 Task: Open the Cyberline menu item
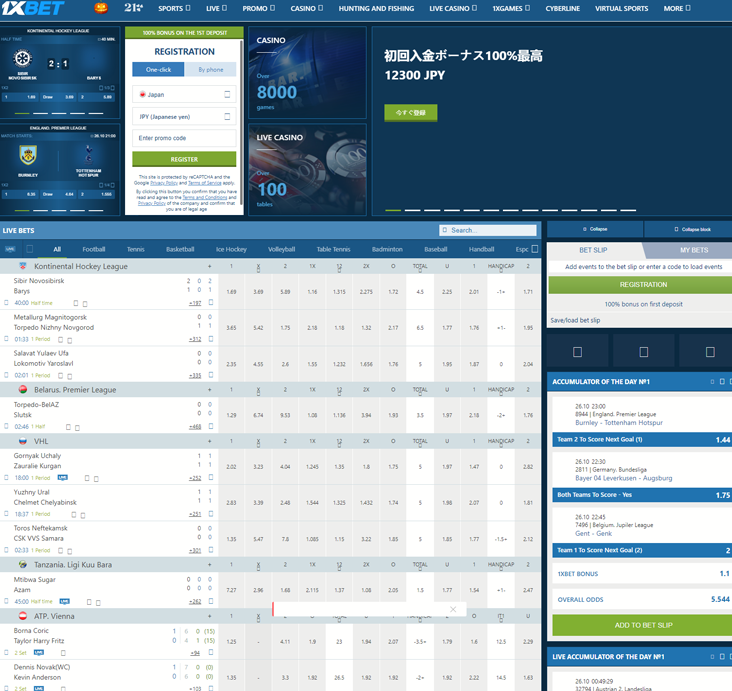coord(563,8)
